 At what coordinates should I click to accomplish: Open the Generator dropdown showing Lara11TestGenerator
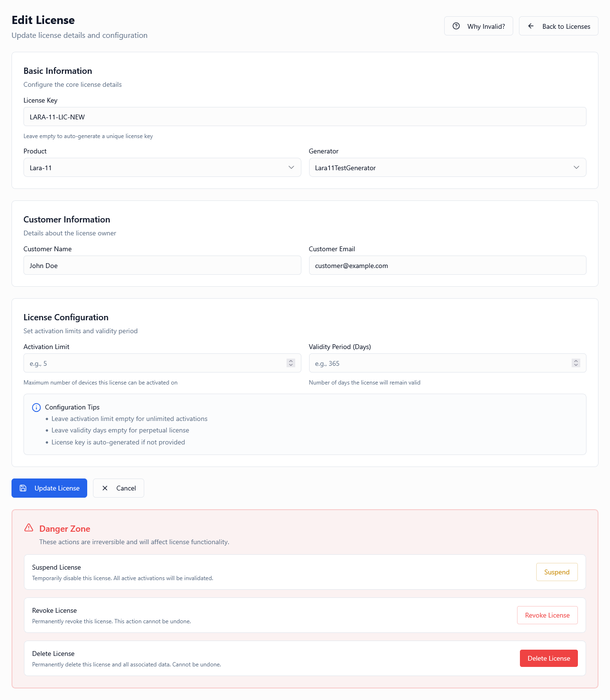click(x=448, y=167)
